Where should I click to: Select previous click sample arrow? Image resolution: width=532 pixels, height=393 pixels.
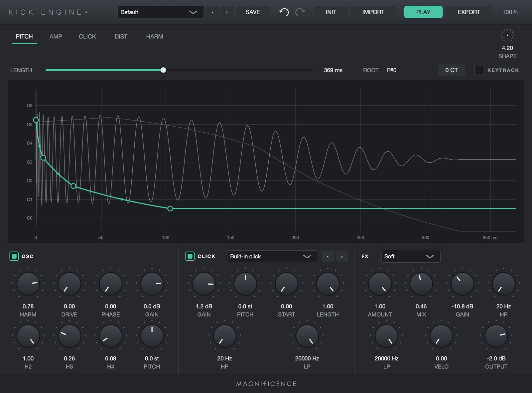328,256
